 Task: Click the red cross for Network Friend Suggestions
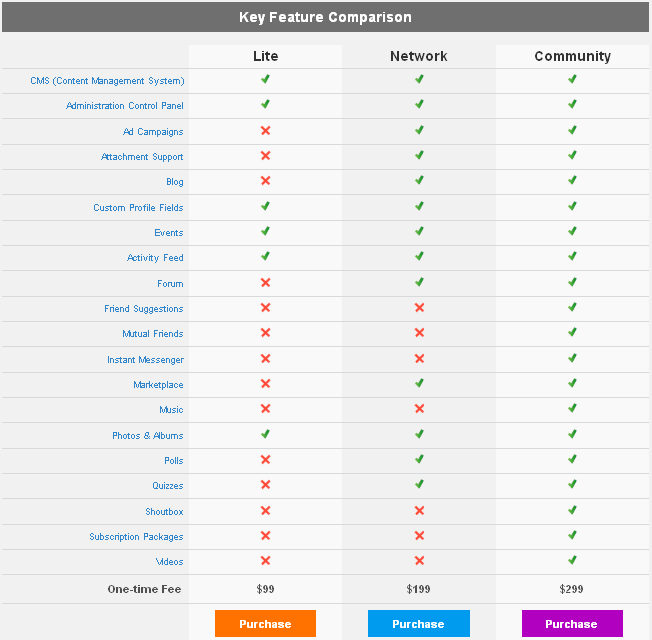419,308
